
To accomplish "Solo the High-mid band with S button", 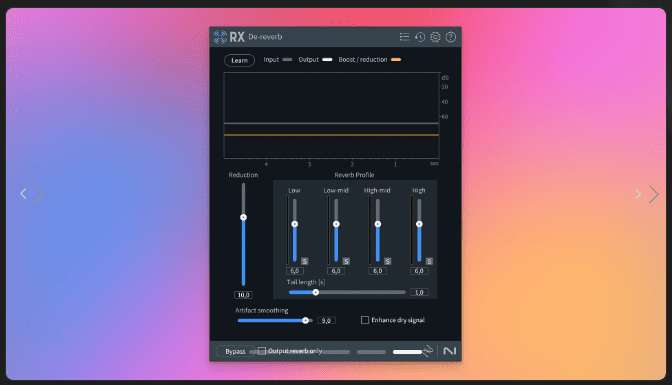I will (387, 261).
